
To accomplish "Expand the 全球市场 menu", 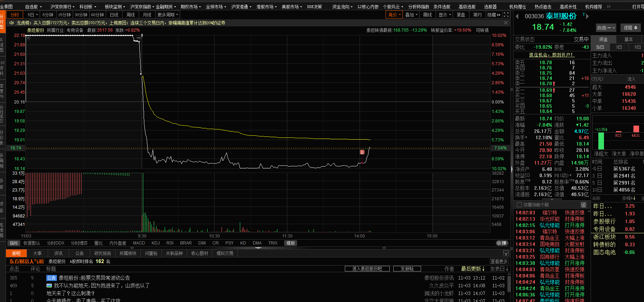I will (216, 7).
